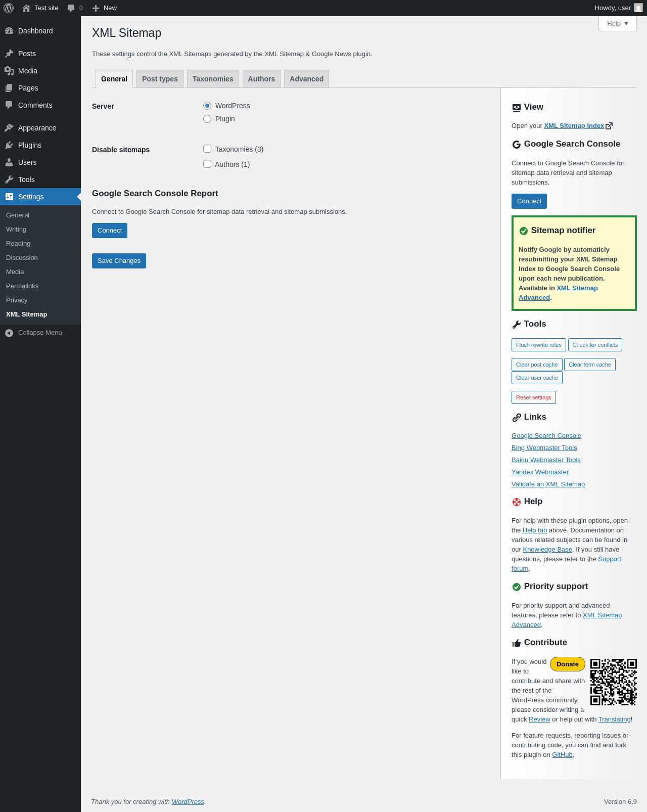Open the Baidu Webmaster Tools link
This screenshot has width=647, height=812.
[546, 460]
